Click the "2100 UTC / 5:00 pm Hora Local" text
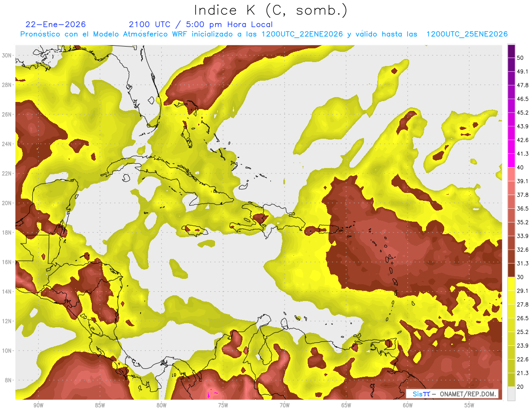The width and height of the screenshot is (532, 411). tap(200, 24)
